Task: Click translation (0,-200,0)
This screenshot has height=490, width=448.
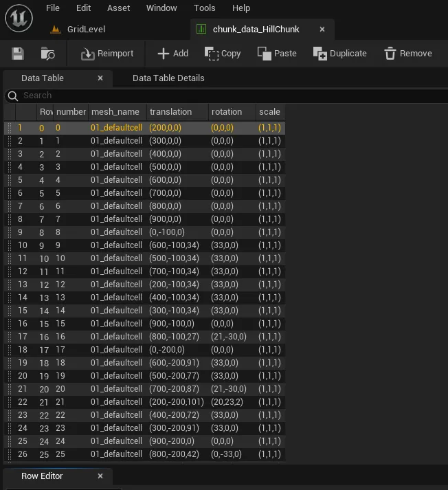Action: (x=167, y=350)
